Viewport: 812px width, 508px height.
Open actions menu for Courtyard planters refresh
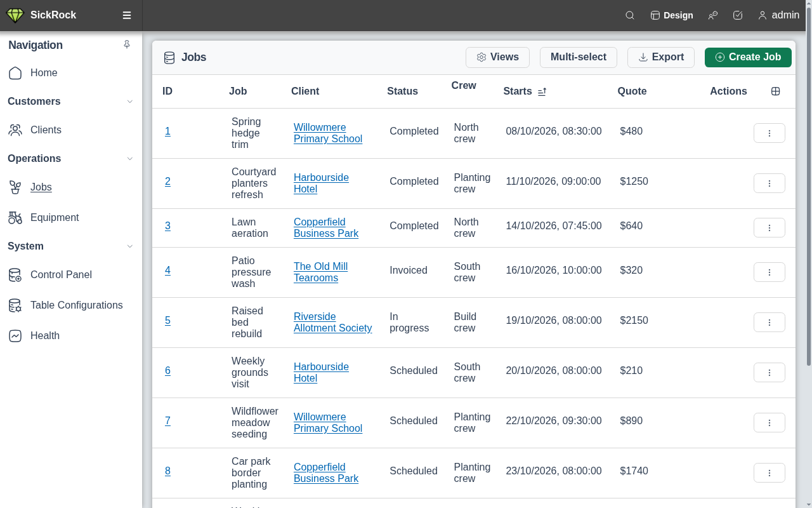click(x=769, y=184)
